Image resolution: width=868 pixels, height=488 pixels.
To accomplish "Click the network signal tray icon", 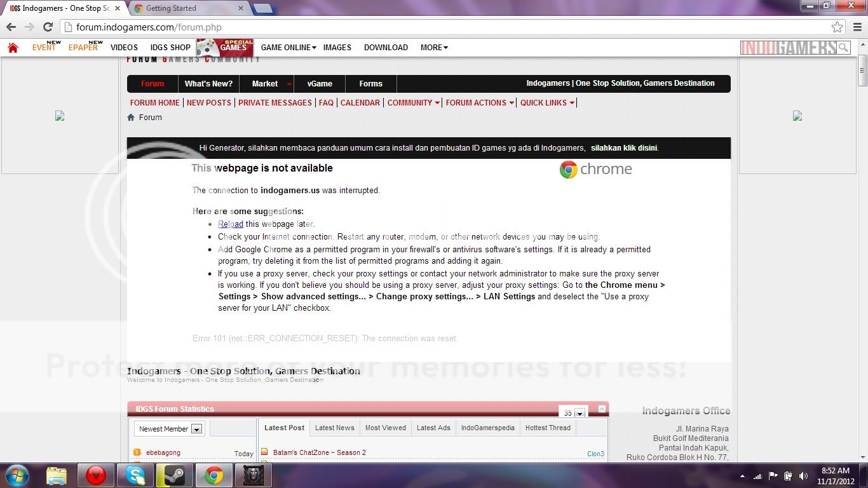I will (758, 475).
